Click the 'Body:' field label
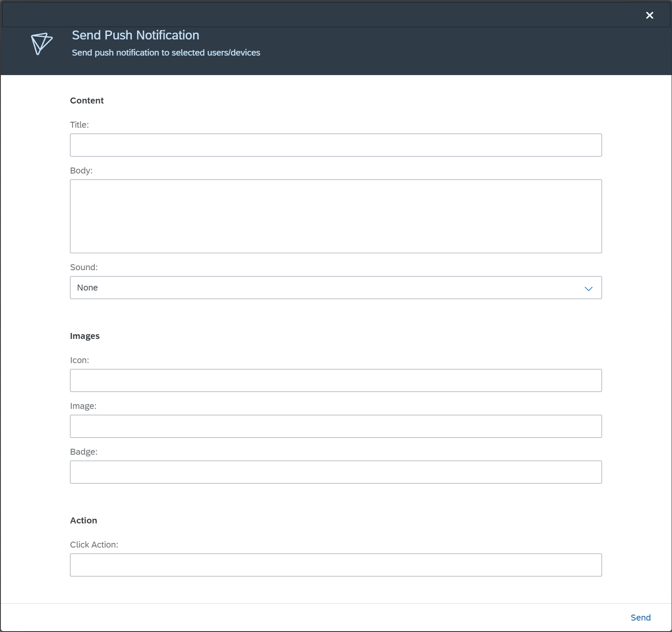Viewport: 672px width, 632px height. (x=81, y=171)
